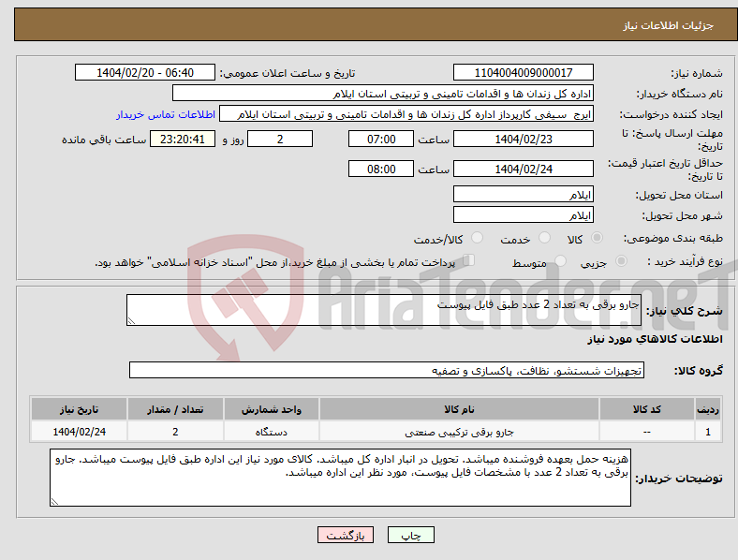Select the کالا/خدمت radio button
The height and width of the screenshot is (560, 738).
click(x=478, y=238)
